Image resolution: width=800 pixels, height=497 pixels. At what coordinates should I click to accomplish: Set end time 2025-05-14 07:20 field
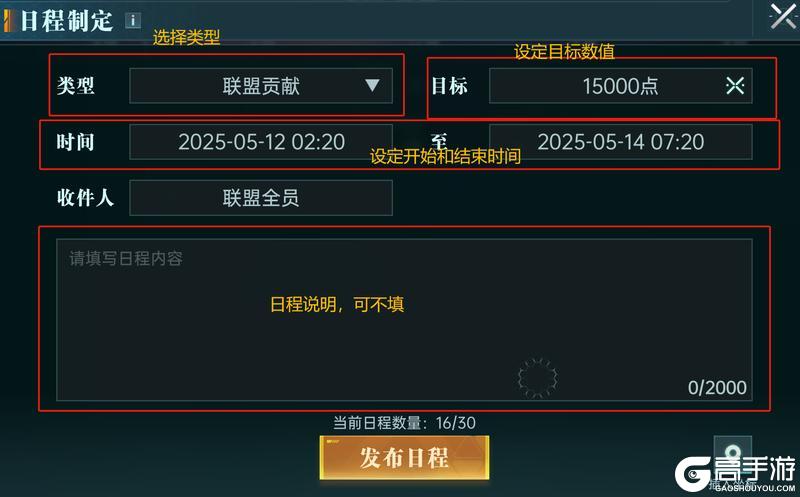click(x=620, y=142)
